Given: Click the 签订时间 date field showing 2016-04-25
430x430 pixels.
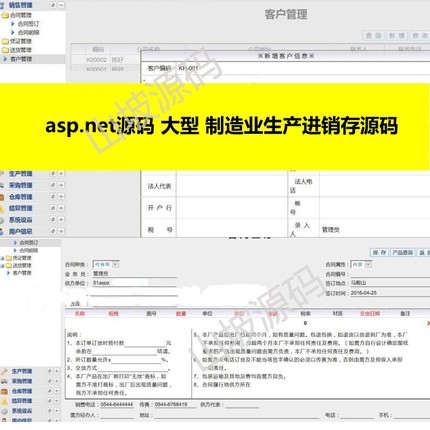Looking at the screenshot, I should pyautogui.click(x=389, y=293).
